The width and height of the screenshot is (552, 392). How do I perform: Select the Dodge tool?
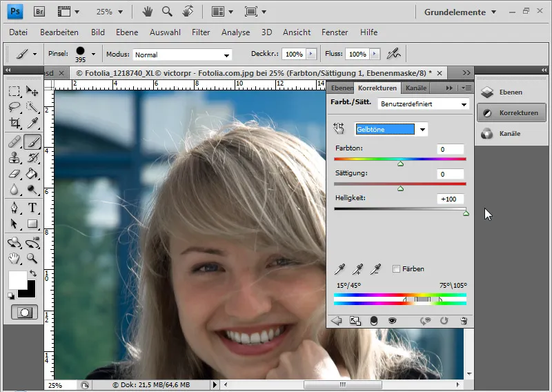click(x=32, y=190)
